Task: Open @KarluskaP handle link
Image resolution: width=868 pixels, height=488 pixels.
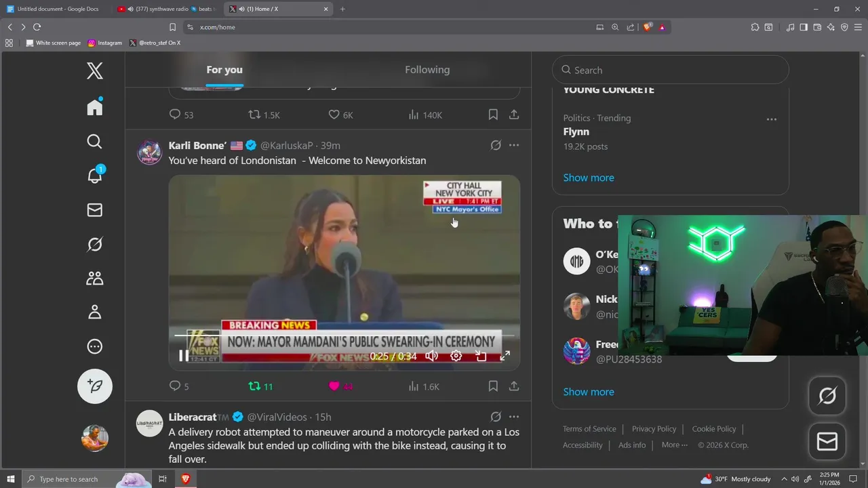Action: tap(287, 146)
